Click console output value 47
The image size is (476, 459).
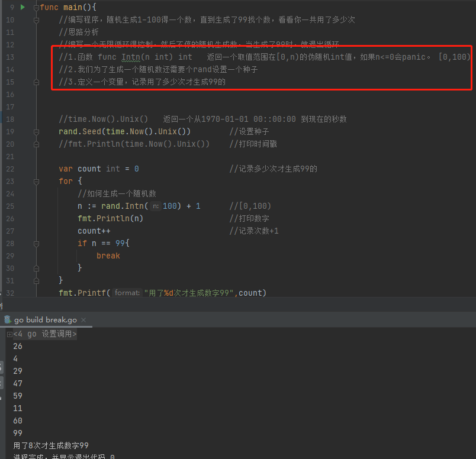[x=18, y=383]
